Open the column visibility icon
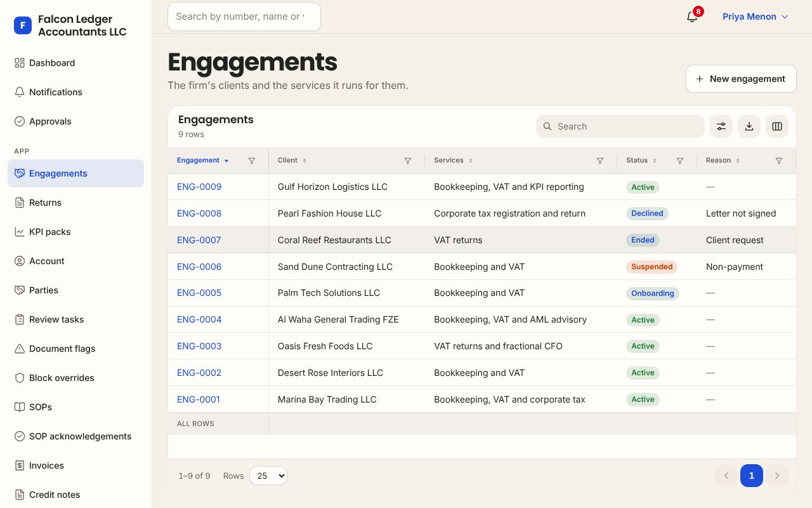This screenshot has height=508, width=812. click(x=777, y=126)
